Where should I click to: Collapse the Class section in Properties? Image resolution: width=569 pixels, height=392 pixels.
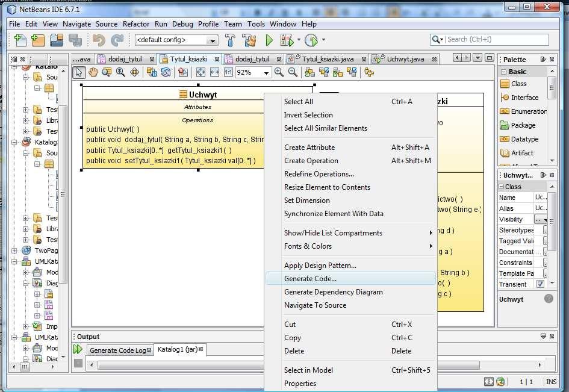[x=502, y=187]
